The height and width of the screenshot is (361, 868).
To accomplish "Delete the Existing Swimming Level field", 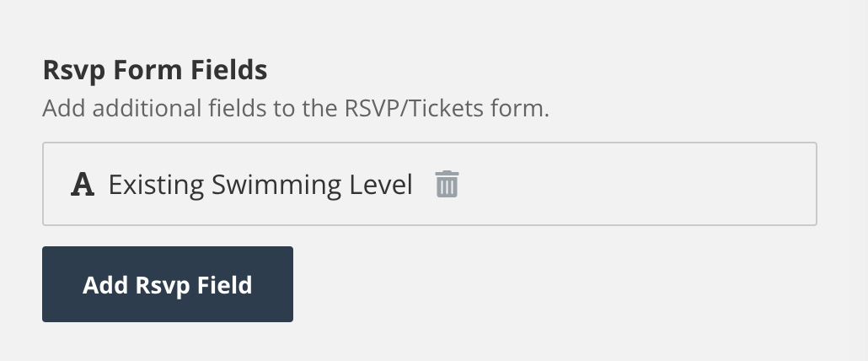I will pos(447,184).
